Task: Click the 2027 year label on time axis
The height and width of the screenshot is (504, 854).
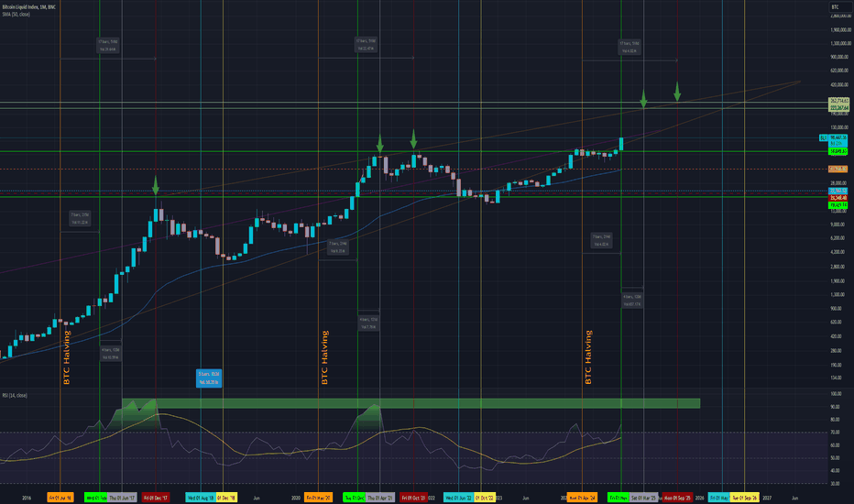Action: (x=767, y=498)
